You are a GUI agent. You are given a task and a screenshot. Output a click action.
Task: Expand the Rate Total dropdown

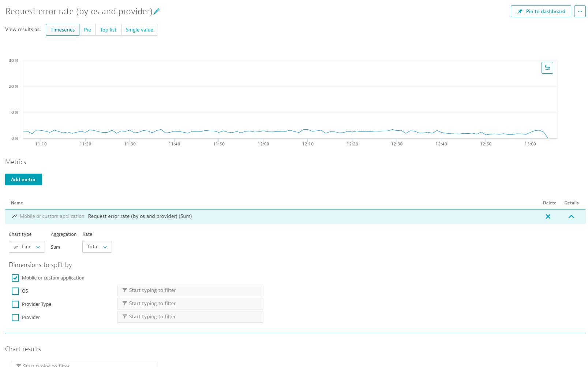tap(97, 247)
